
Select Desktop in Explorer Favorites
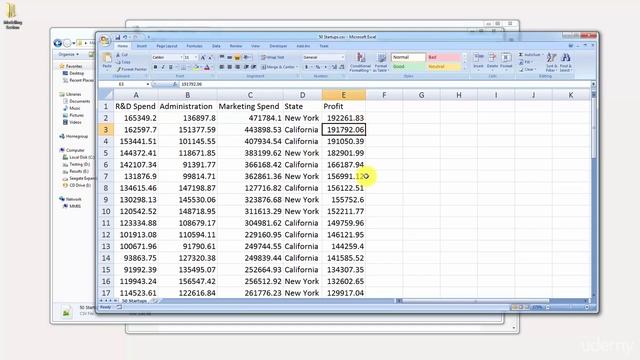pos(73,73)
